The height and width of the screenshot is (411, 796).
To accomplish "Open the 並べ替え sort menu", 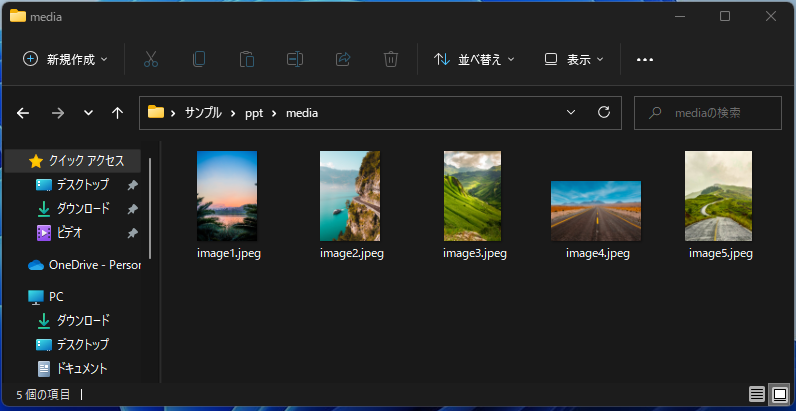I will coord(474,59).
